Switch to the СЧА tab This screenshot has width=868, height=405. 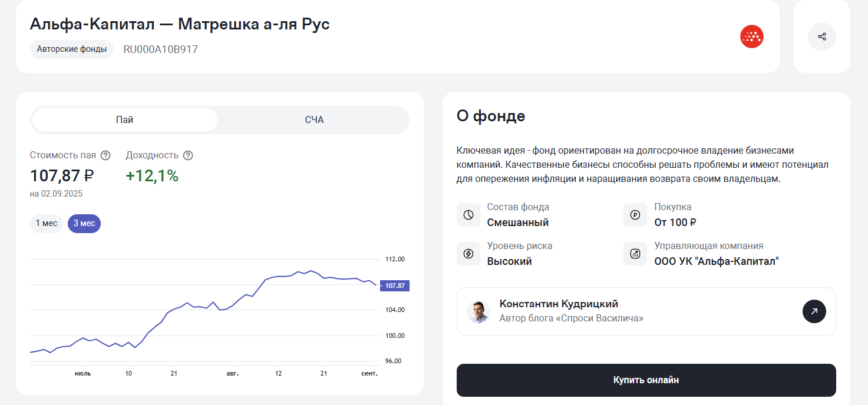tap(314, 120)
